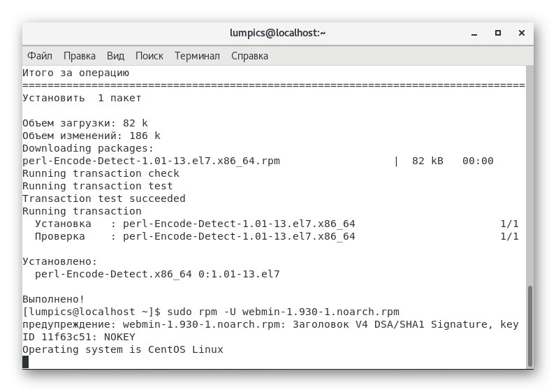Click the lumpics@localhost:~ title bar
This screenshot has height=392, width=556.
[x=277, y=33]
